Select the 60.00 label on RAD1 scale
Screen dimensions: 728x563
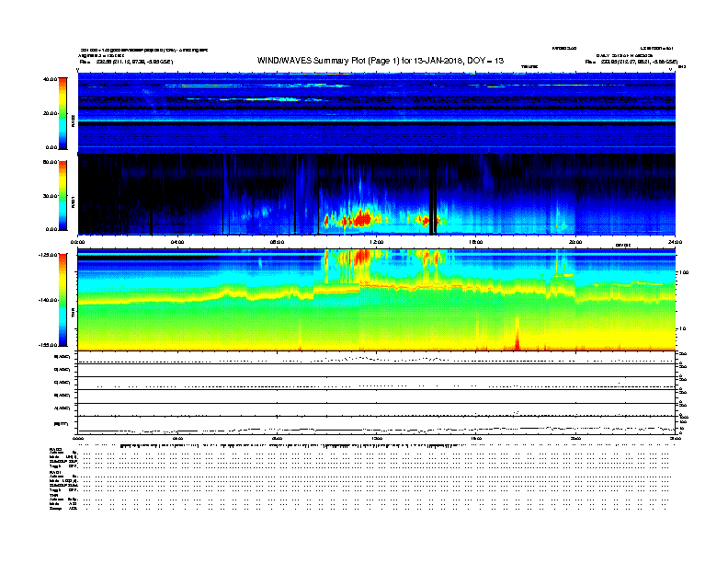[x=50, y=162]
